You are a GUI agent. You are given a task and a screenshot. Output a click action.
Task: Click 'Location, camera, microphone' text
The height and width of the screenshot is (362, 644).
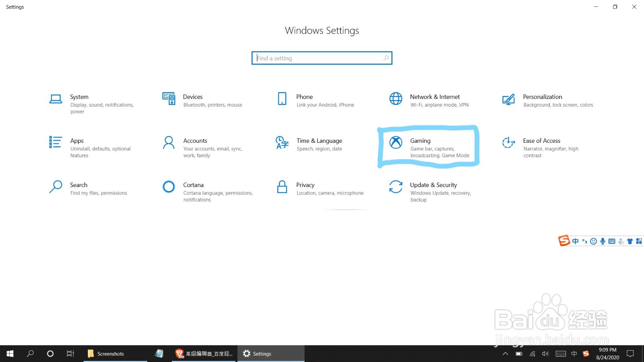[330, 193]
